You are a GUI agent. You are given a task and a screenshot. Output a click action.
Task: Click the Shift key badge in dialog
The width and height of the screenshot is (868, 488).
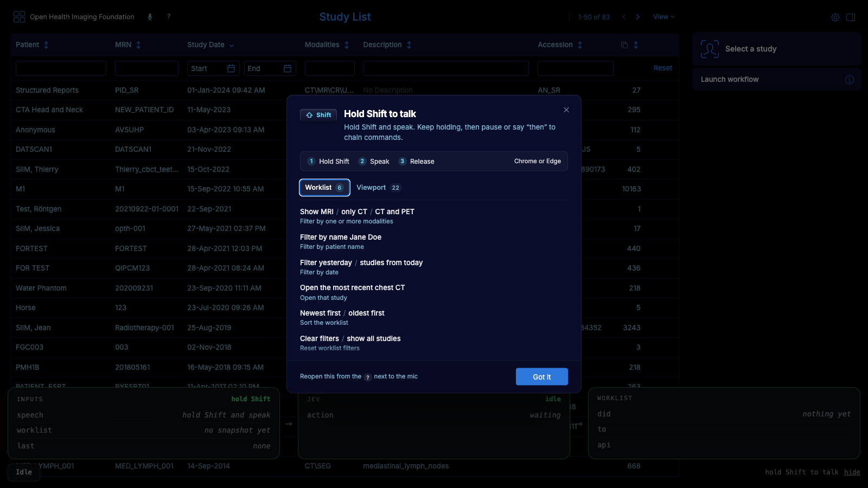point(318,115)
